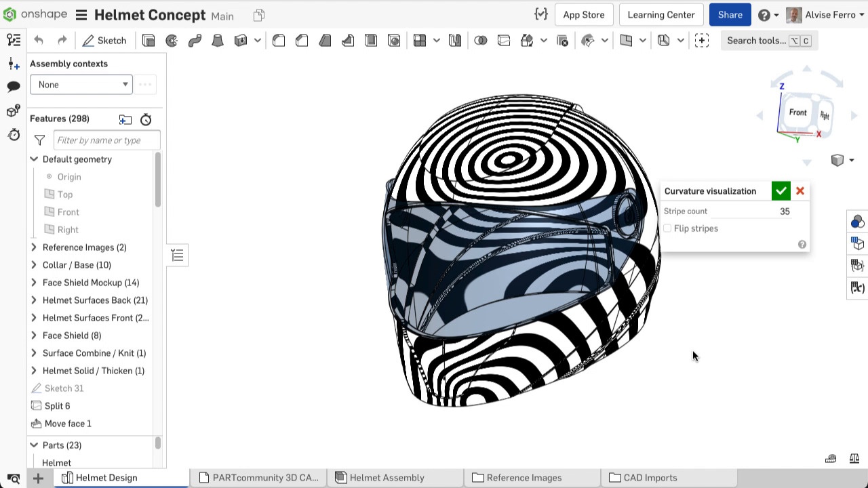Image resolution: width=868 pixels, height=488 pixels.
Task: Click the Share button
Action: [730, 15]
